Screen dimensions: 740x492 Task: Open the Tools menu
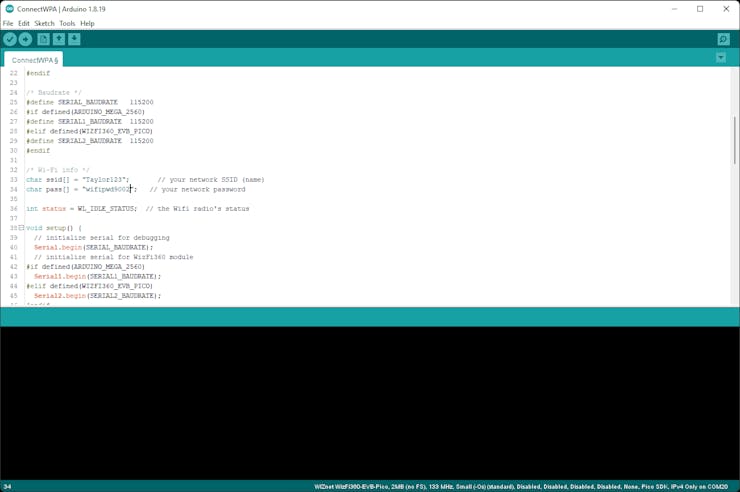coord(67,23)
